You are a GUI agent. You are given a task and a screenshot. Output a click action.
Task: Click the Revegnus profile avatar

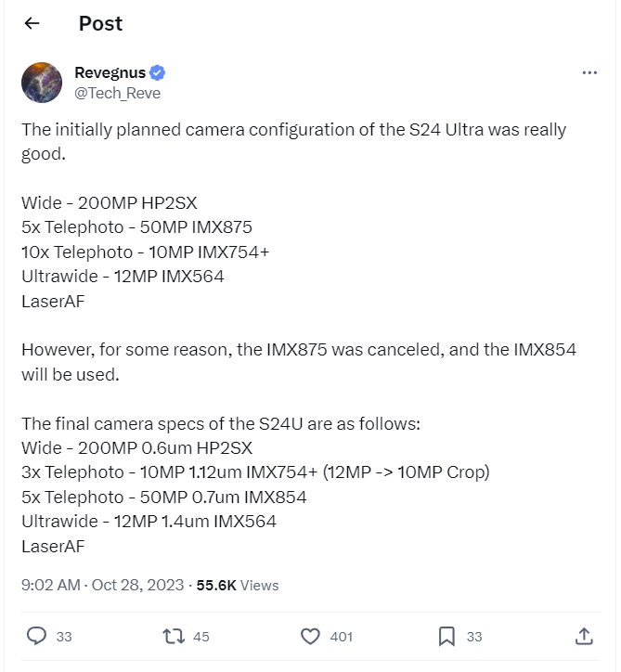click(42, 83)
